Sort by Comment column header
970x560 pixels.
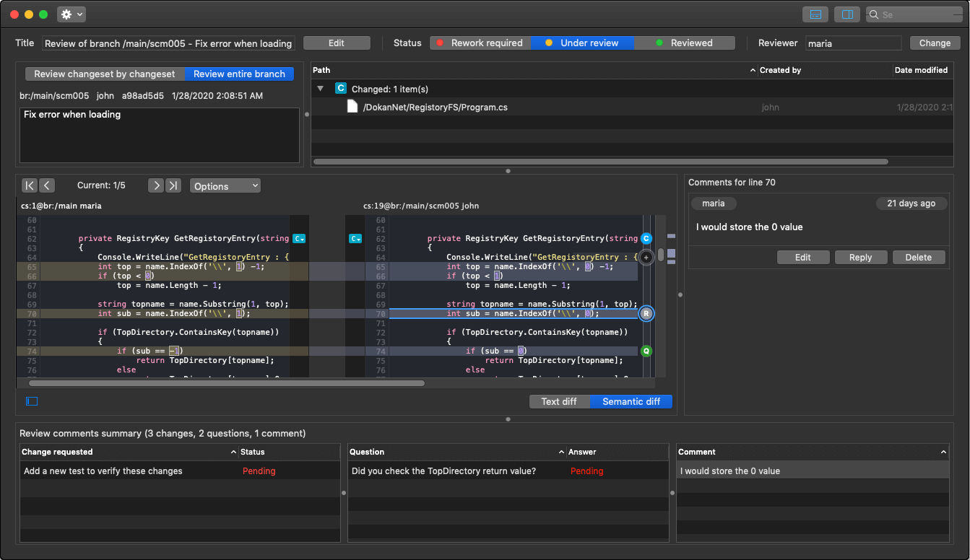pyautogui.click(x=813, y=452)
